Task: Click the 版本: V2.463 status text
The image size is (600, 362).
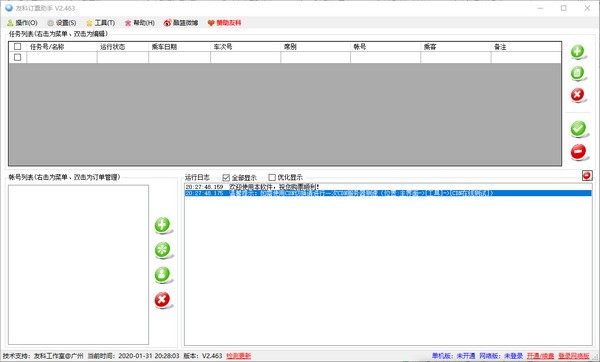Action: [x=203, y=356]
